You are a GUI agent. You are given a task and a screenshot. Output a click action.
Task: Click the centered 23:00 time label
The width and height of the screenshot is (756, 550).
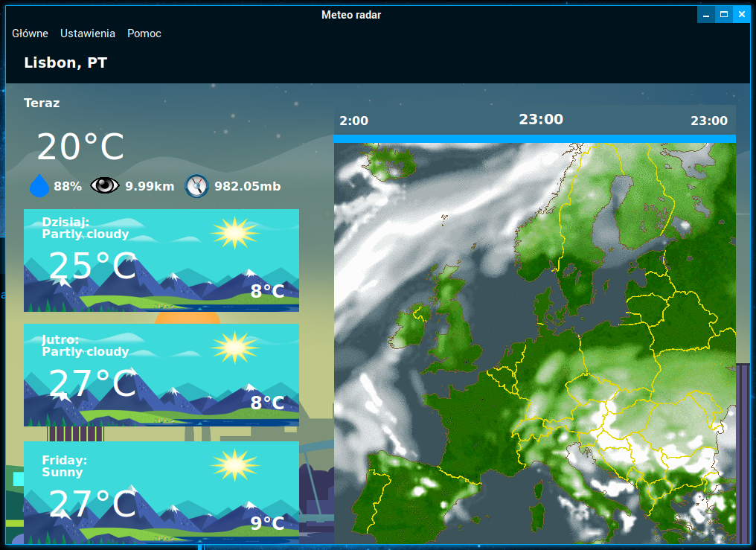coord(541,119)
